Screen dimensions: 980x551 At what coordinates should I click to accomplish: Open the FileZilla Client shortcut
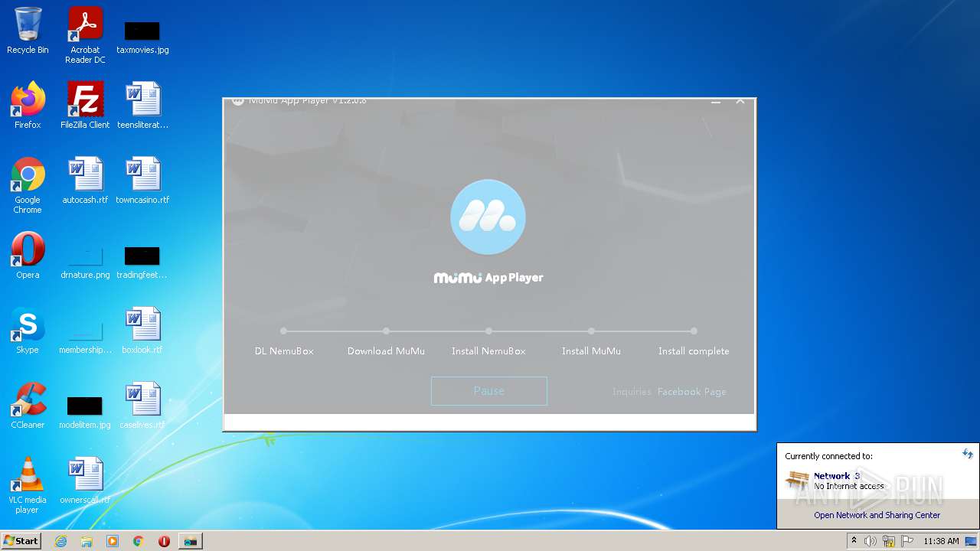pos(85,106)
